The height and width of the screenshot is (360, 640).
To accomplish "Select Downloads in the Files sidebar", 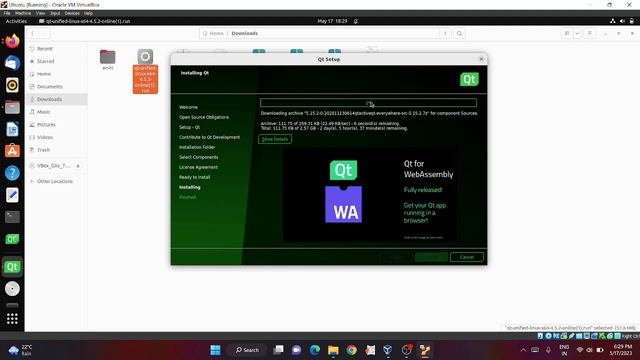I will pos(56,99).
